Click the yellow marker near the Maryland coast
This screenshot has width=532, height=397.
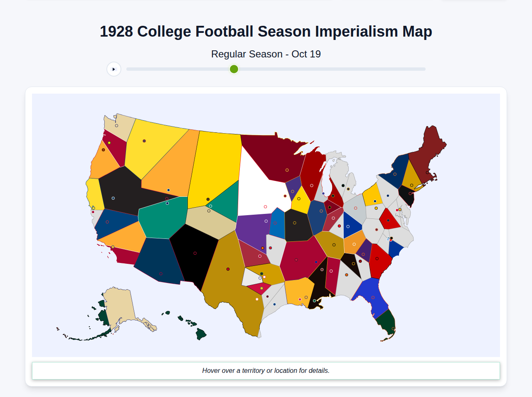(399, 209)
